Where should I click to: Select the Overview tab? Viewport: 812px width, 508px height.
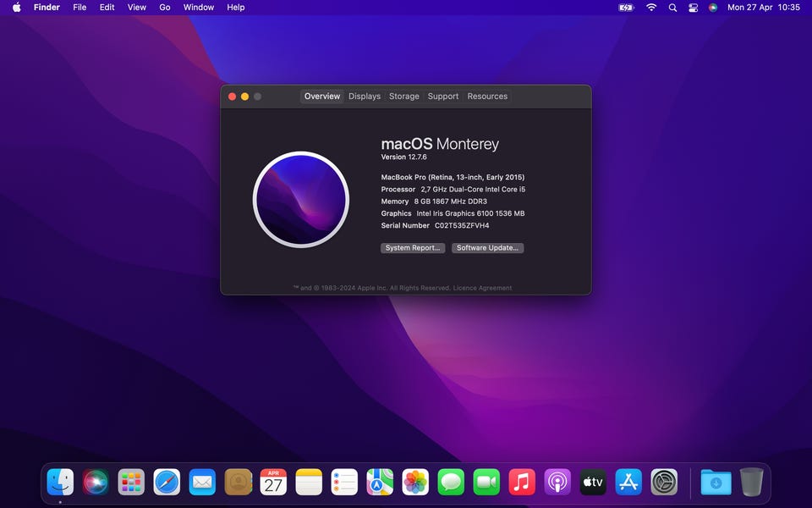pos(322,97)
